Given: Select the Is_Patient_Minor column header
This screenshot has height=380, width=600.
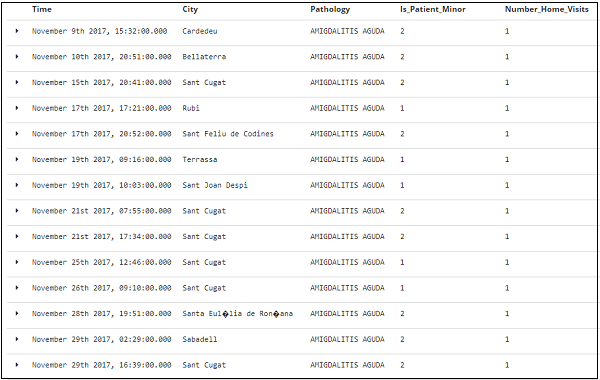Looking at the screenshot, I should (433, 9).
